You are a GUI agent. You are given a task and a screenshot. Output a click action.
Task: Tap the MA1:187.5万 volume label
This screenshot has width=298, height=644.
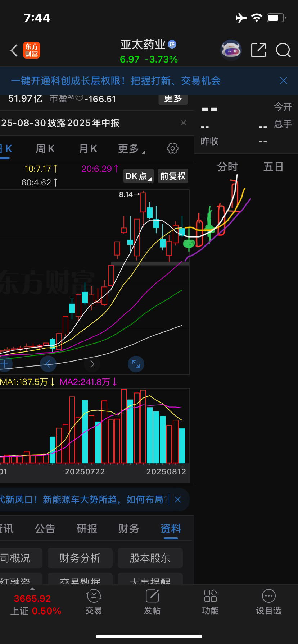tap(27, 382)
